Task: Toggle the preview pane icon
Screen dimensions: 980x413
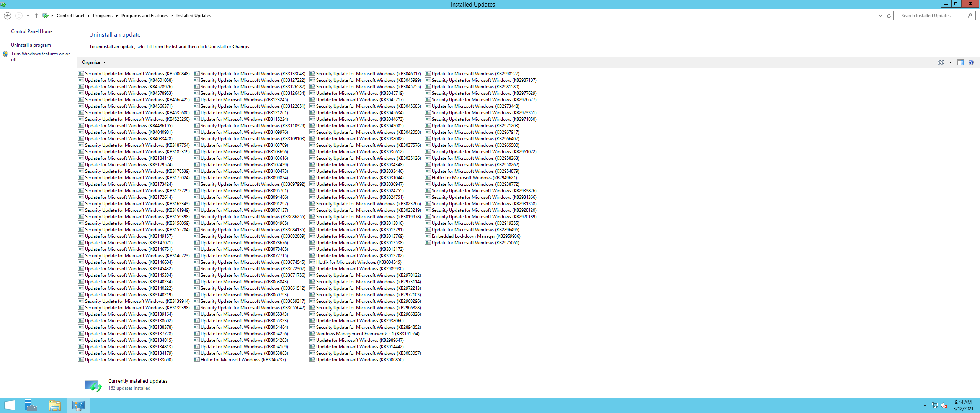Action: pos(960,62)
